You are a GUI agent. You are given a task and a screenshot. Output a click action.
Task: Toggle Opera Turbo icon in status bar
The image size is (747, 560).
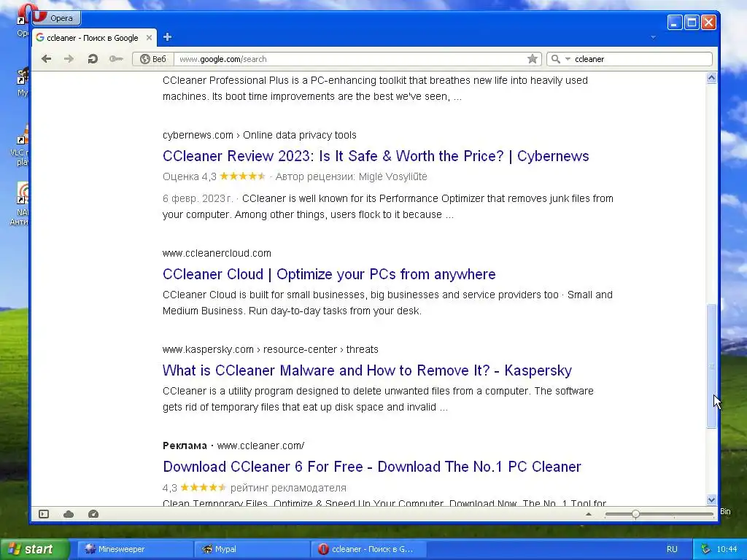tap(93, 514)
